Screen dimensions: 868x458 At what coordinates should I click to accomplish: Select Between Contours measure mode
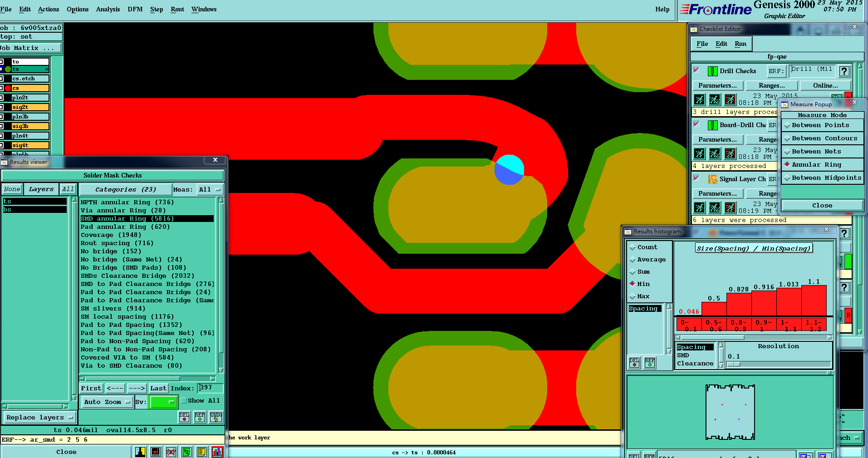822,138
